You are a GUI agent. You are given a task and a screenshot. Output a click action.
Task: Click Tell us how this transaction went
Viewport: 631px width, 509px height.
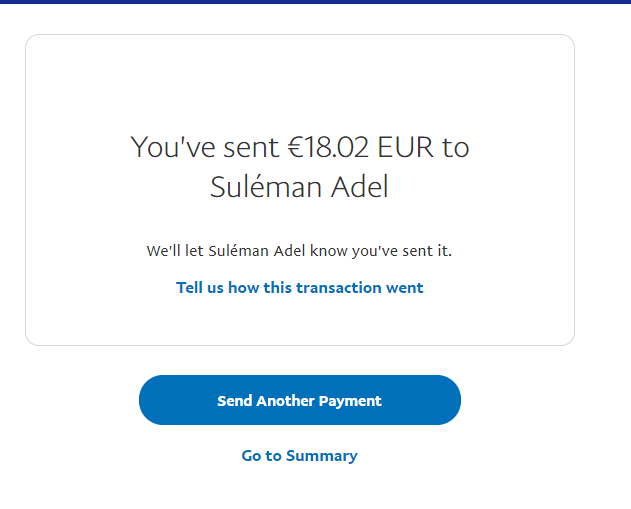[299, 288]
